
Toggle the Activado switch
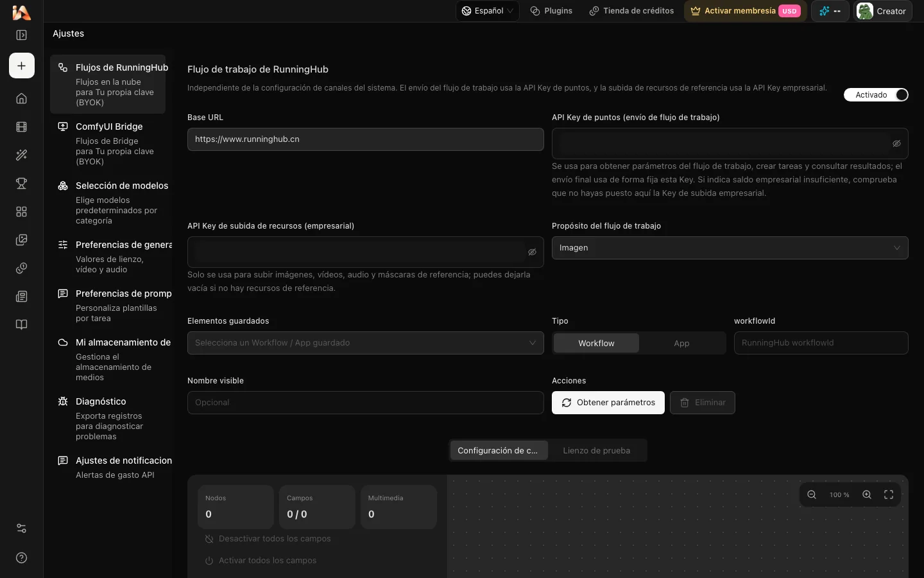[x=876, y=95]
